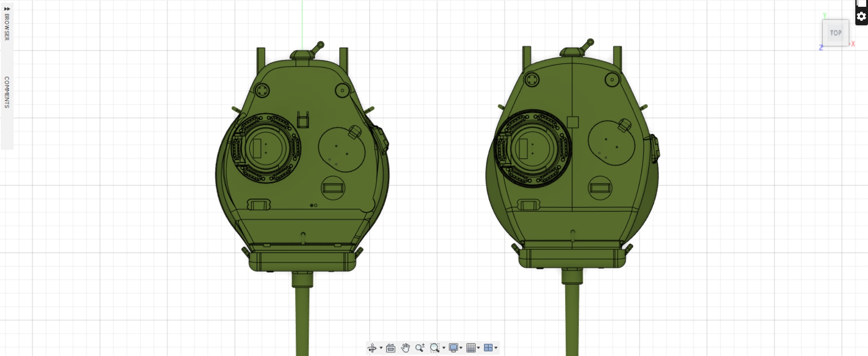Expand the Grid and Snaps dropdown arrow
The height and width of the screenshot is (356, 868).
479,348
